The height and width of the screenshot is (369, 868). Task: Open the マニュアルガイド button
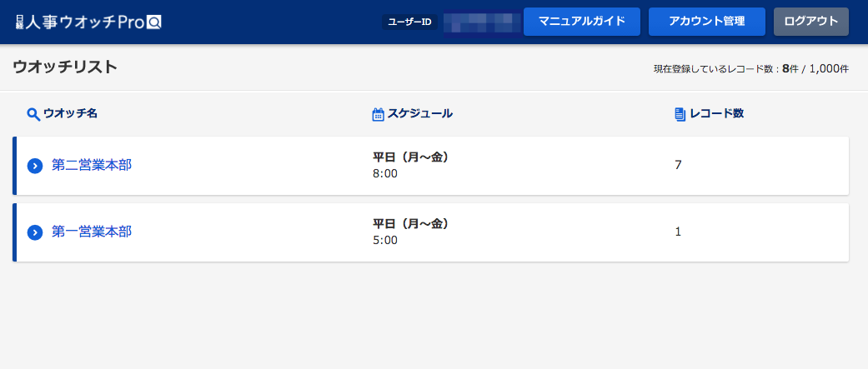tap(582, 22)
